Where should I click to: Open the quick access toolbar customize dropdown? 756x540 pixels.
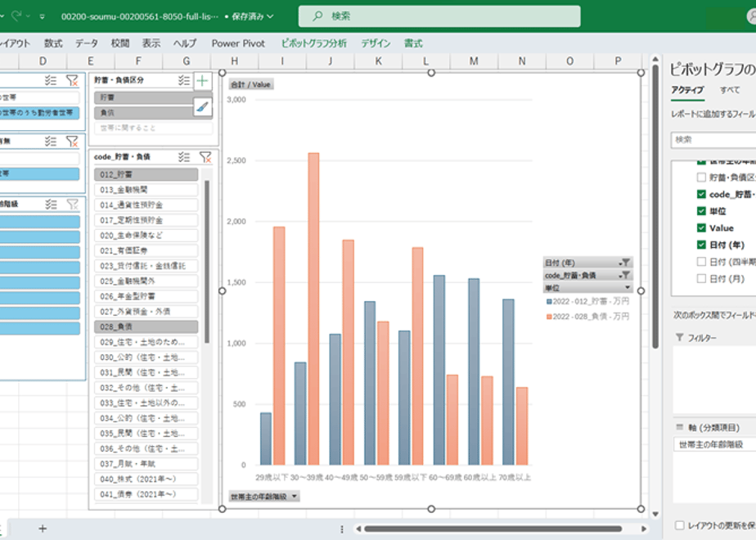(43, 16)
